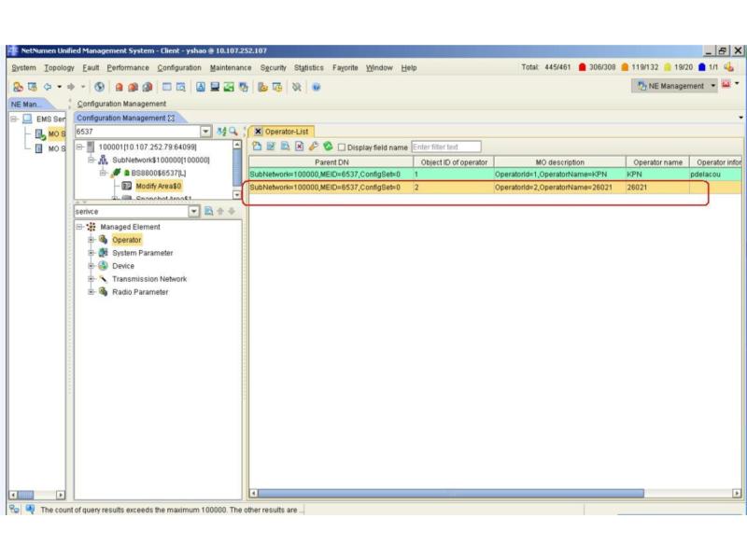
Task: Open the Help menu
Action: click(409, 67)
